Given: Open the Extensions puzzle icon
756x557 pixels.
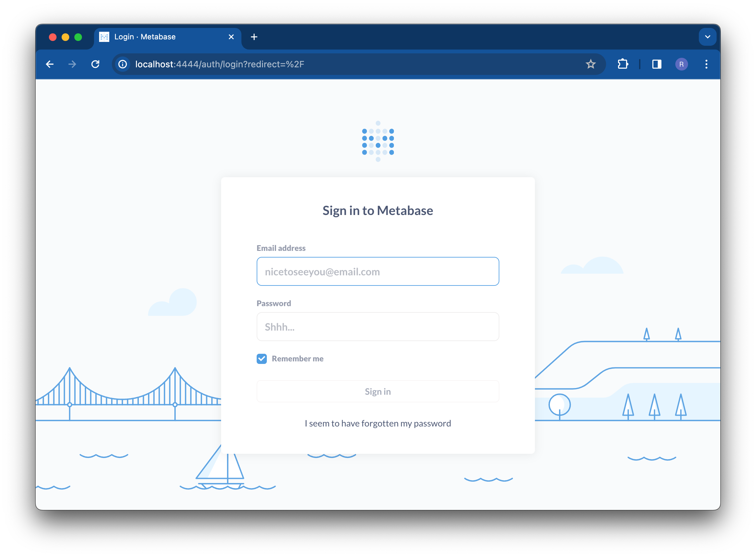Looking at the screenshot, I should (x=623, y=64).
